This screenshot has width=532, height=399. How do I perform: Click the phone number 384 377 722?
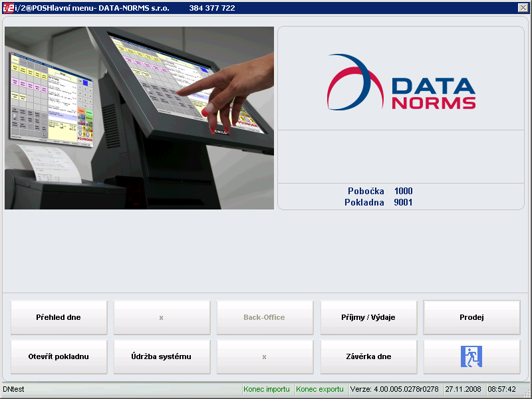click(212, 8)
